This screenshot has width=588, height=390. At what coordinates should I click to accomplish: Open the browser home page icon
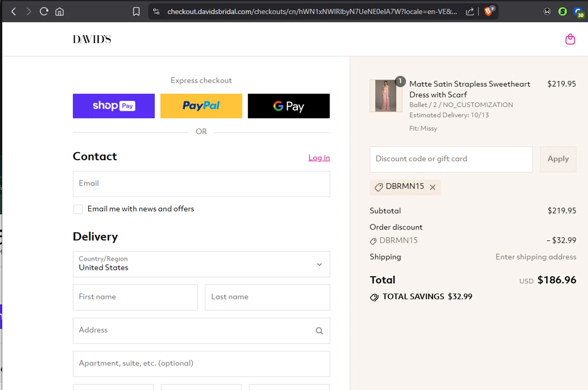pyautogui.click(x=60, y=11)
